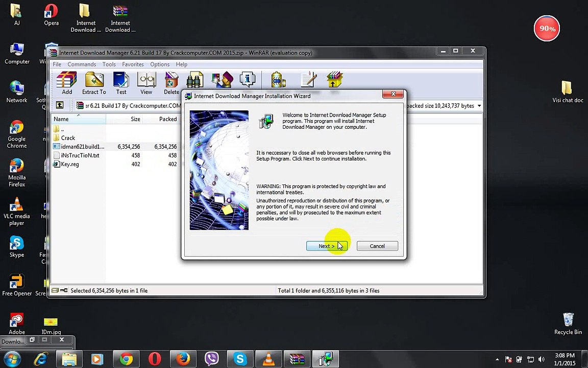Select the AJ folder on the desktop

pos(16,14)
